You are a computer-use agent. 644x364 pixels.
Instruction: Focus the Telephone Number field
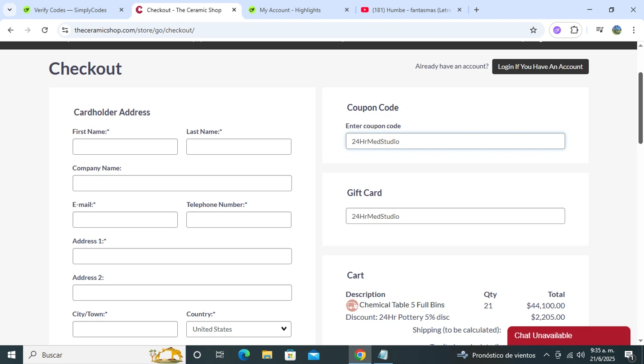239,220
